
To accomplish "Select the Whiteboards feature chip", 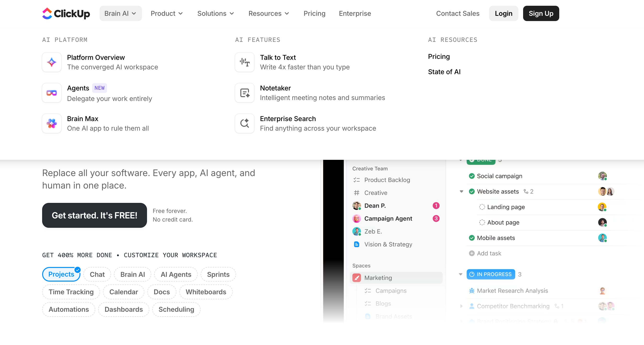I will click(x=206, y=292).
